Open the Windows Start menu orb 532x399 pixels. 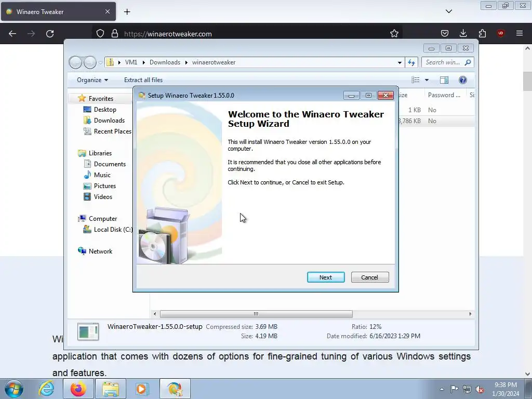coord(14,389)
